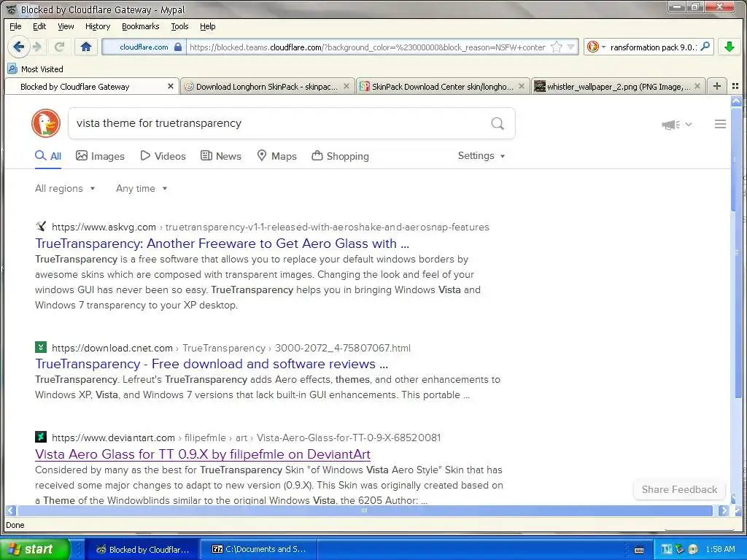Switch to Blocked by Cloudflare taskbar window
The width and height of the screenshot is (747, 560).
143,550
